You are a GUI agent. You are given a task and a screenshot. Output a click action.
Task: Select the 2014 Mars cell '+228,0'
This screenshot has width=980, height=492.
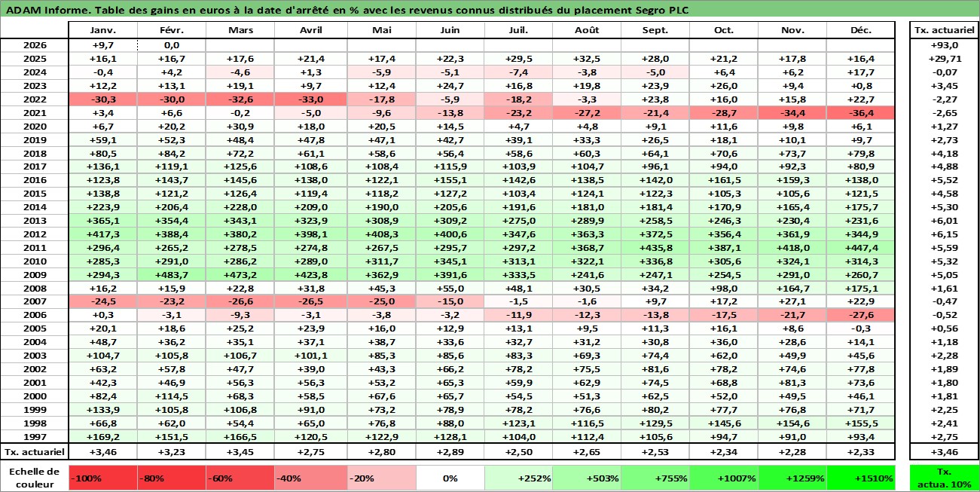coord(239,207)
